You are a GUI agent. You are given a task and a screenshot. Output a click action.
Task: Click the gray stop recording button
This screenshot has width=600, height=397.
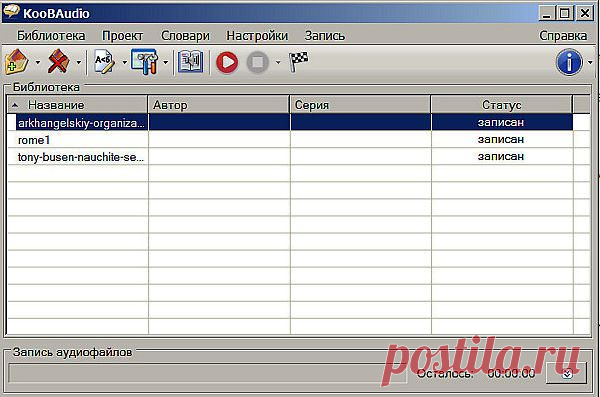[258, 62]
